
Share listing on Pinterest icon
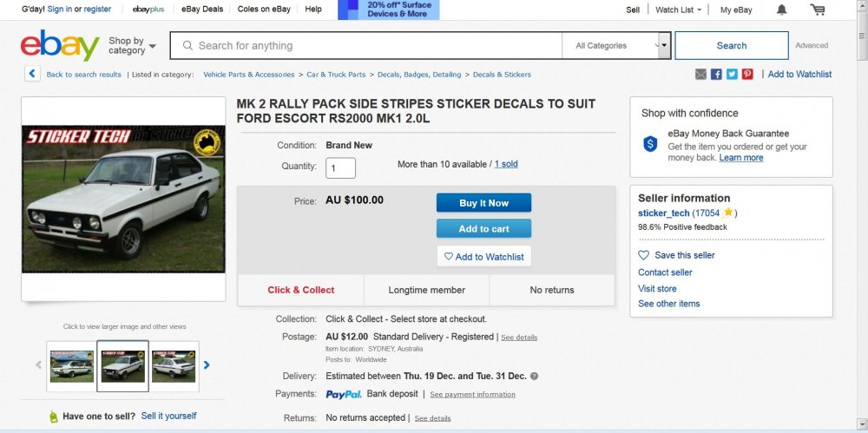747,75
